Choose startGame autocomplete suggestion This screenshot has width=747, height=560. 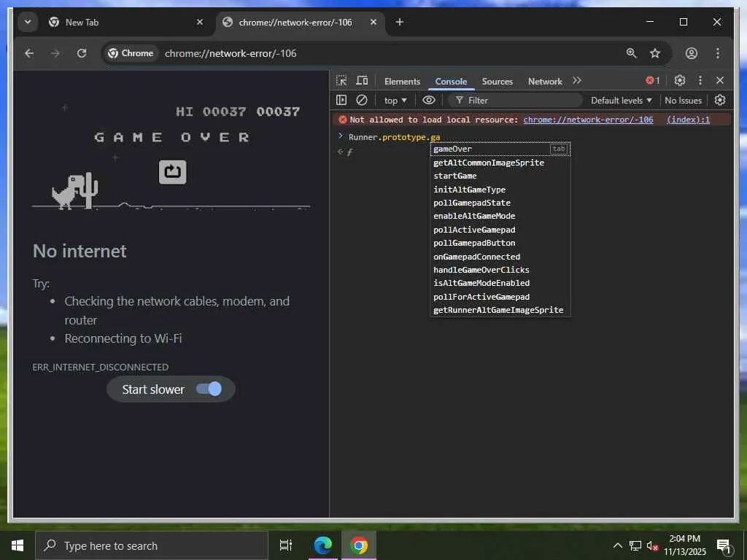pyautogui.click(x=500, y=176)
